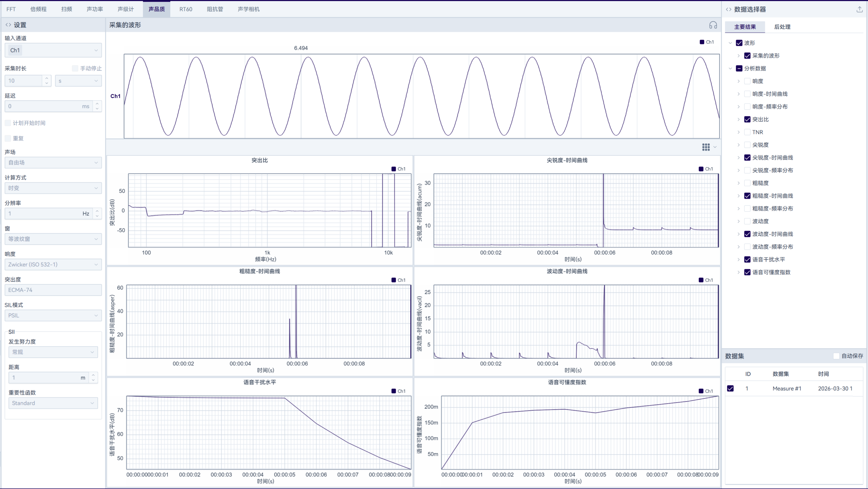Increase the 采集时长 value with the up arrow
This screenshot has width=868, height=489.
coord(47,78)
